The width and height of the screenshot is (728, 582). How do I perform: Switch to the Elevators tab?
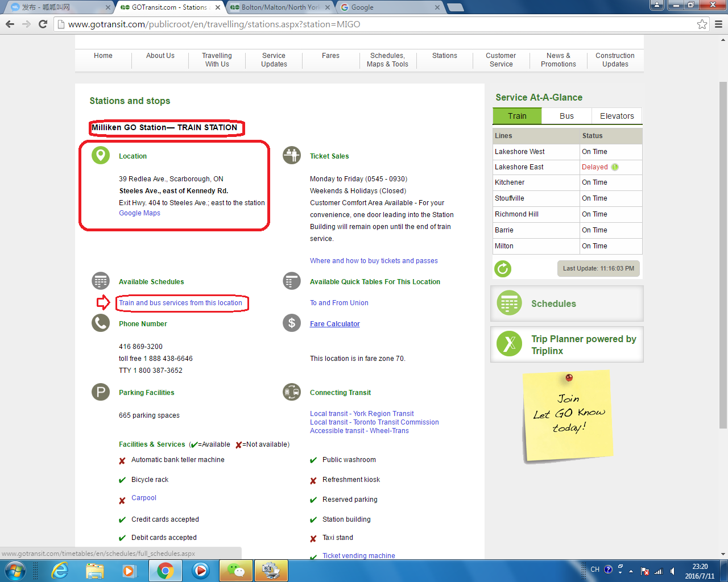(x=617, y=116)
